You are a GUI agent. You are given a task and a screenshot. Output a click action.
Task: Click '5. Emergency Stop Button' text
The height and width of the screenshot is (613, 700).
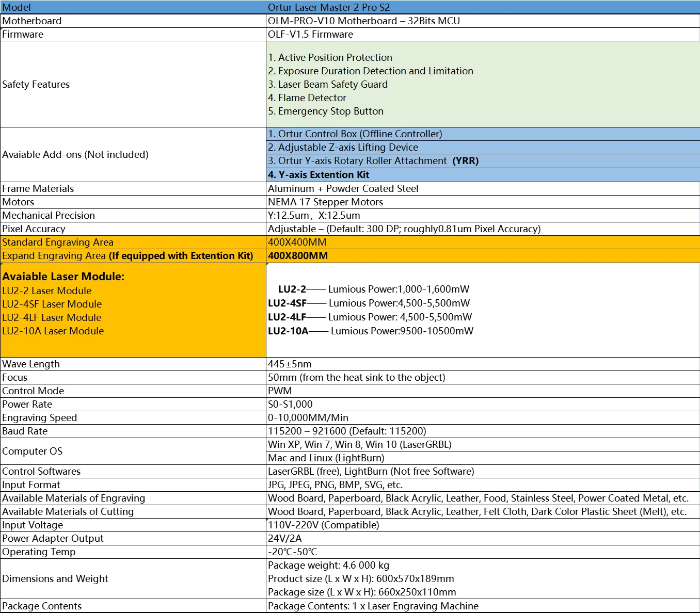325,111
